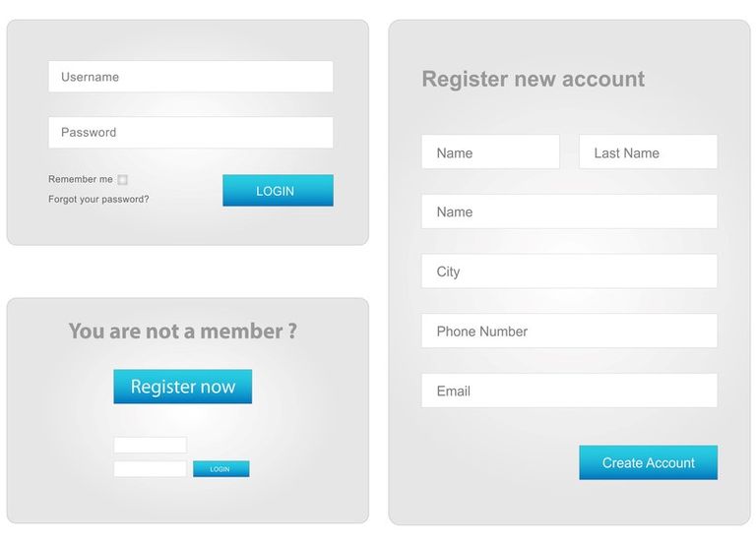Select the upper mini field under Register now
Image resolution: width=756 pixels, height=542 pixels.
point(151,445)
